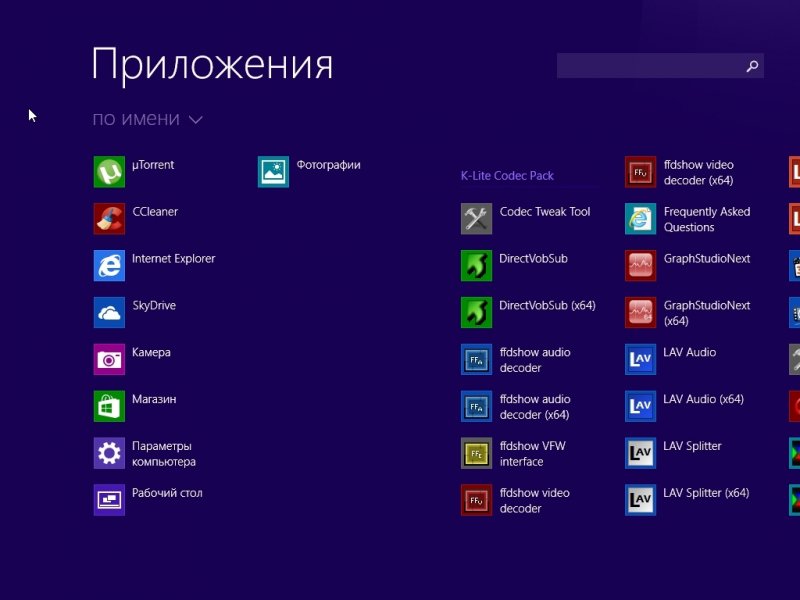The height and width of the screenshot is (600, 800).
Task: Click the 'Internet Explorer' label text
Action: tap(173, 259)
